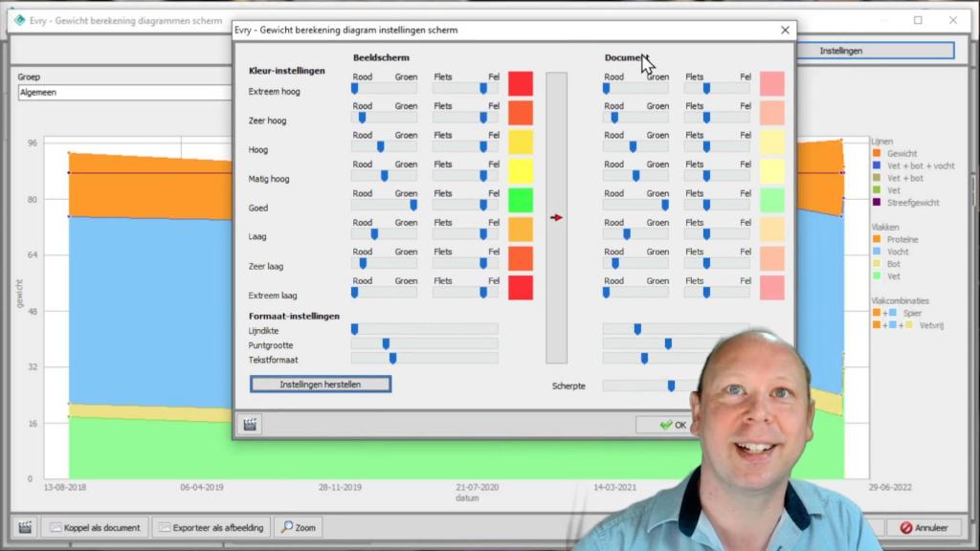Click Document color swatch for Matig hoog
Image resolution: width=980 pixels, height=551 pixels.
click(x=772, y=171)
